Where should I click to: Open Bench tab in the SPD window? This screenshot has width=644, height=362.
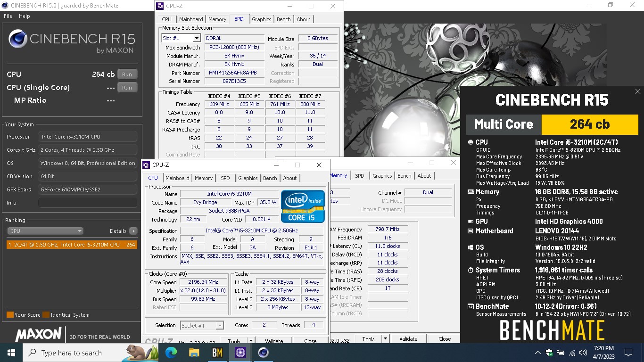[x=284, y=19]
